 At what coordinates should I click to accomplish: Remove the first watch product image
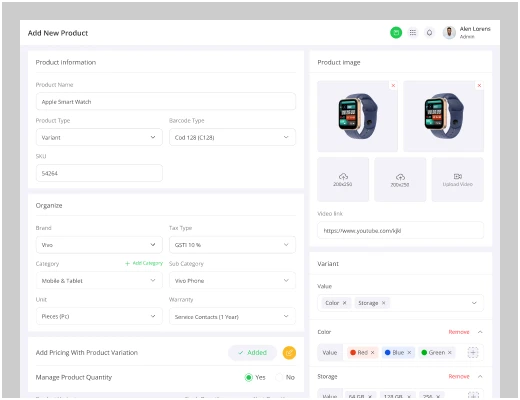point(393,86)
